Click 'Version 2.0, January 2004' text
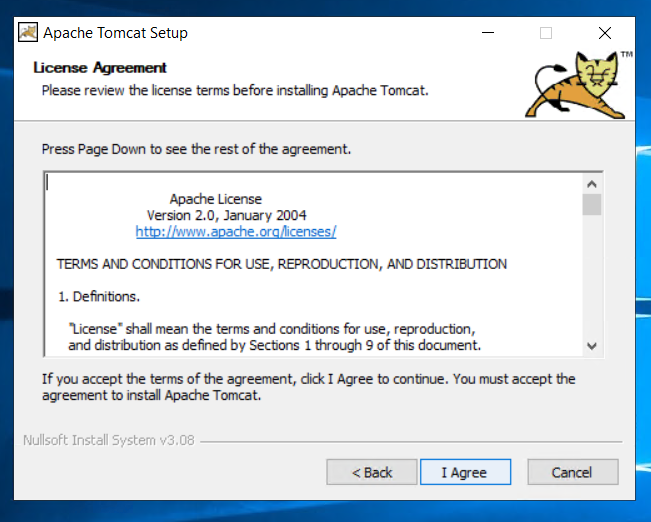The width and height of the screenshot is (651, 522). (x=227, y=215)
